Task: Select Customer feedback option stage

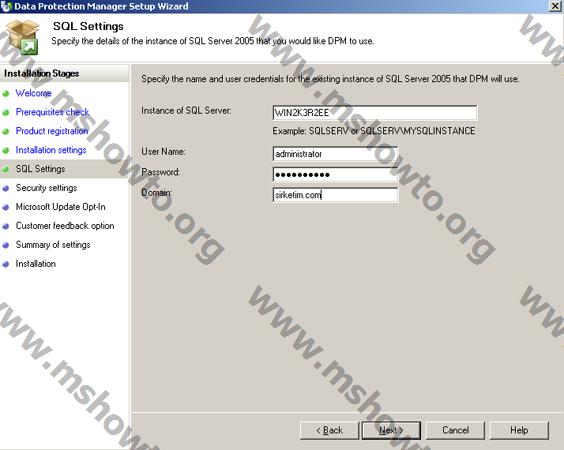Action: coord(65,226)
